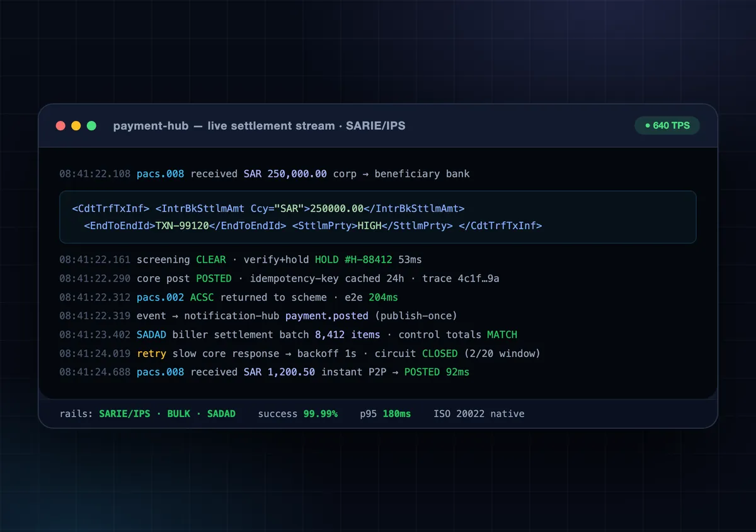Click 'instant P2P' text
The height and width of the screenshot is (532, 756).
pos(353,372)
